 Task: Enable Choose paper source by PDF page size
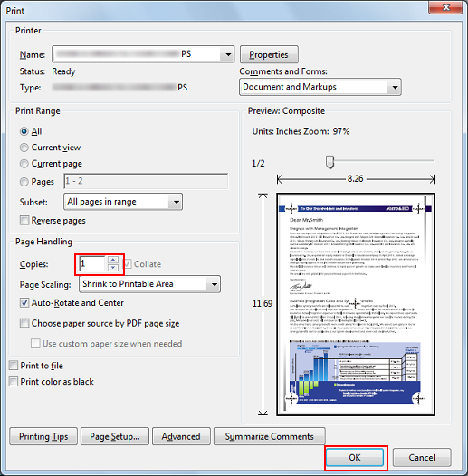tap(24, 323)
